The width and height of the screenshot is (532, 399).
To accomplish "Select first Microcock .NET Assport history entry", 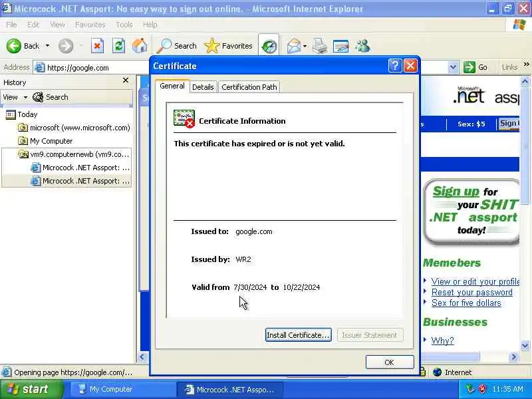I will coord(80,168).
